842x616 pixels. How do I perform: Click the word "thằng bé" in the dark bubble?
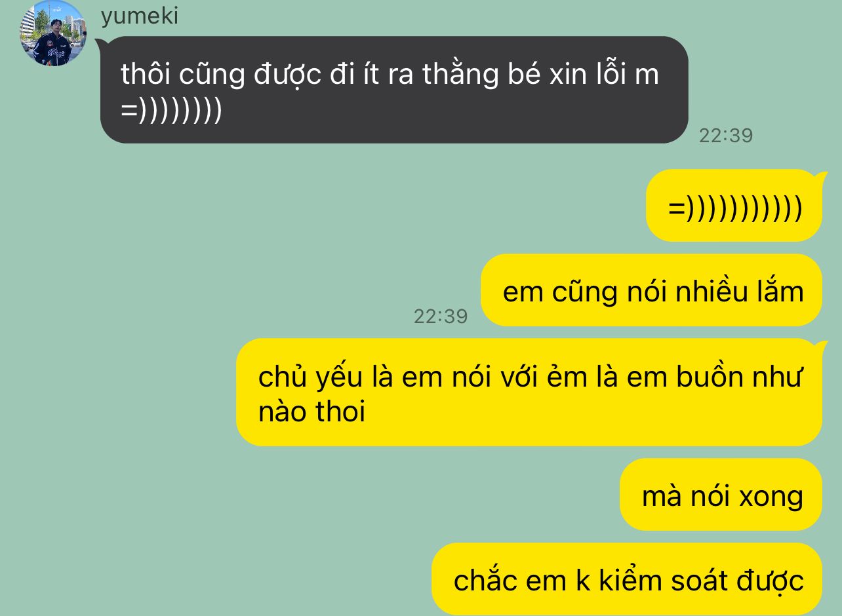471,75
